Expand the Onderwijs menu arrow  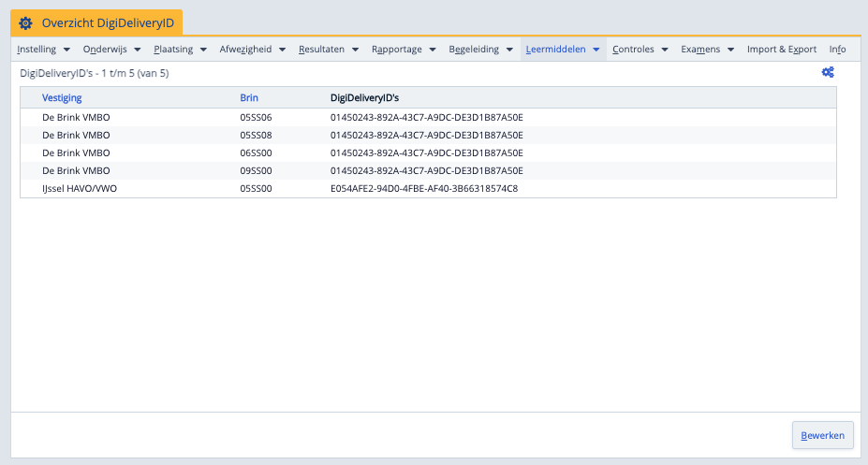138,50
